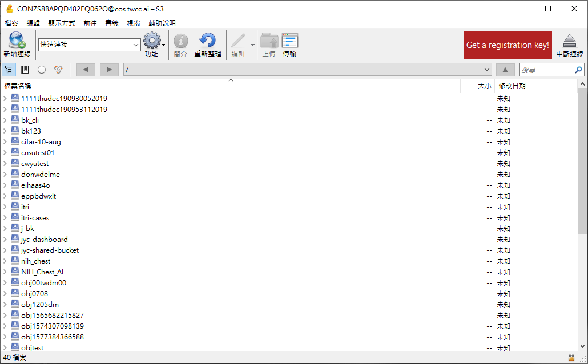Viewport: 588px width, 364px height.
Task: Open the path dropdown showing /
Action: click(x=486, y=70)
